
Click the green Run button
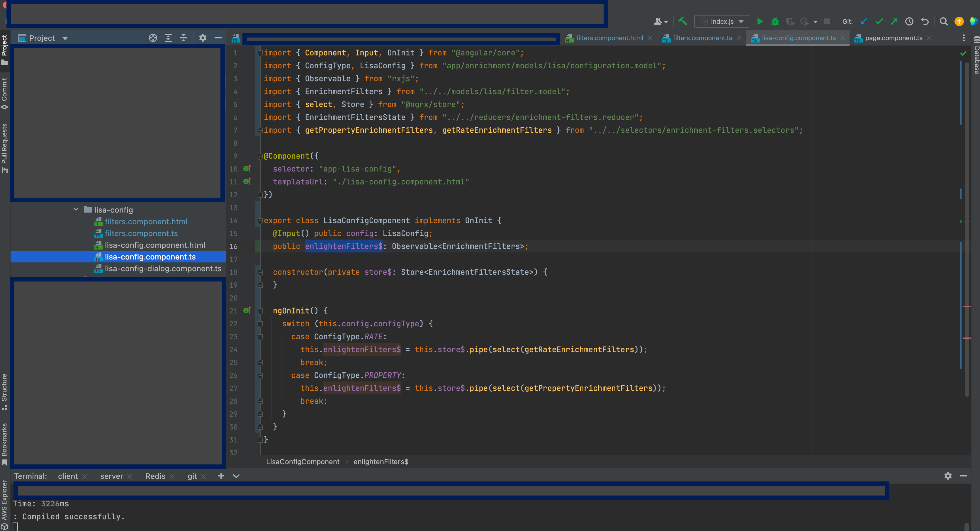[760, 22]
